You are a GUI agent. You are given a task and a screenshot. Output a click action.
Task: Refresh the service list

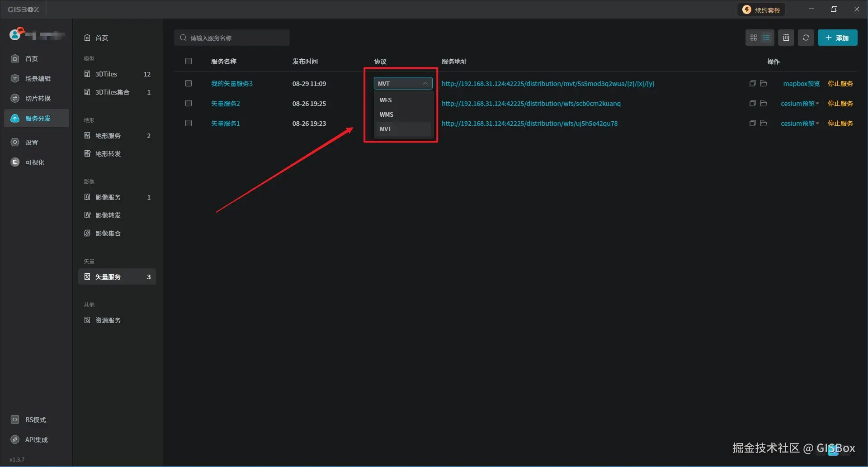pyautogui.click(x=806, y=38)
